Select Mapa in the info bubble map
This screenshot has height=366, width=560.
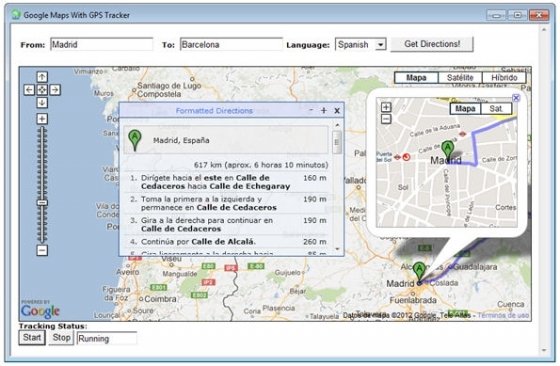[465, 109]
